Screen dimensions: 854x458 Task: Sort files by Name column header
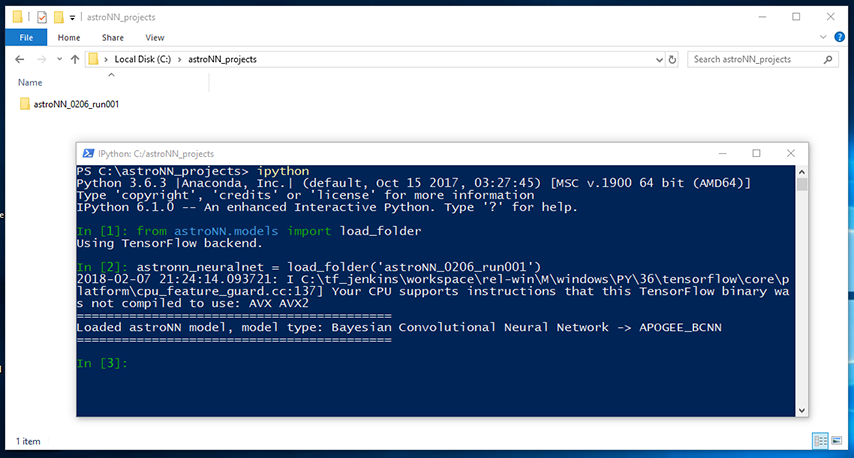tap(30, 82)
